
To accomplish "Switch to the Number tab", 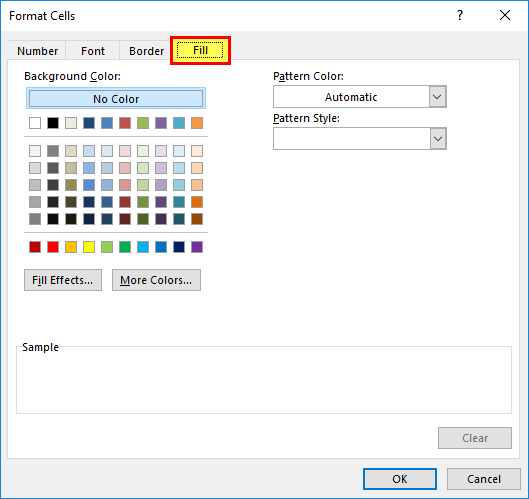I will pos(37,51).
